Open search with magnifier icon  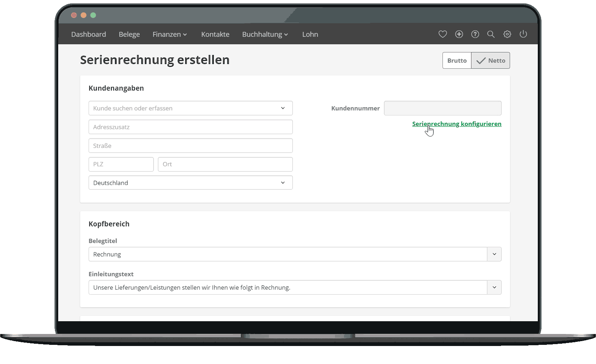tap(491, 34)
